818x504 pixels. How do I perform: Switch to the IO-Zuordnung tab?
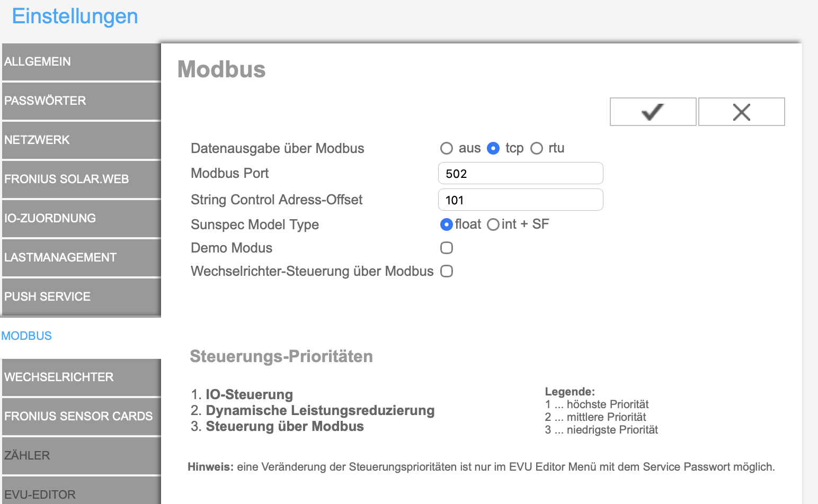point(81,218)
